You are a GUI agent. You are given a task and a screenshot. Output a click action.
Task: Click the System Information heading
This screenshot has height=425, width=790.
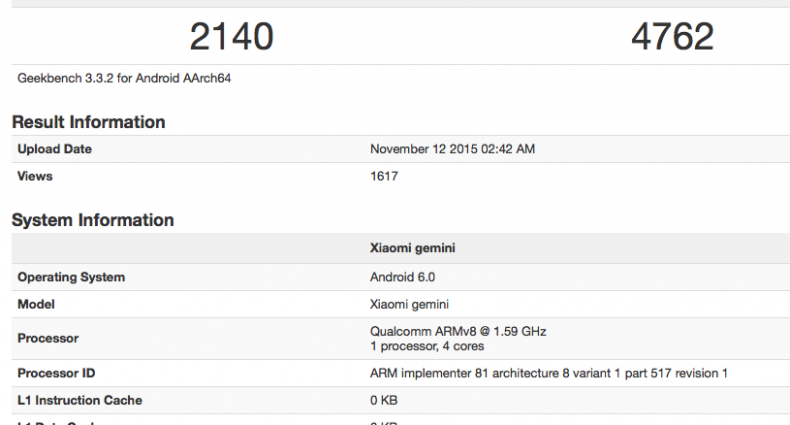[92, 220]
